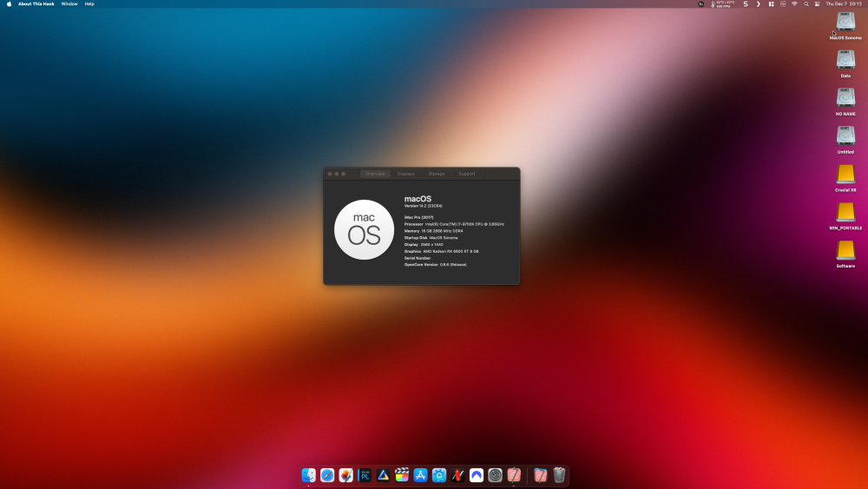Viewport: 868px width, 489px height.
Task: Close the About This Hack window
Action: click(330, 174)
